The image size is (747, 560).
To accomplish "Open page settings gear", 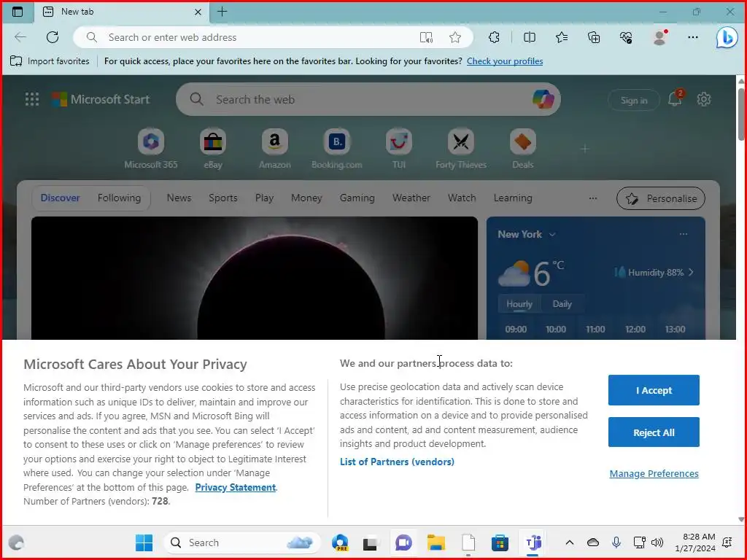I will point(704,99).
